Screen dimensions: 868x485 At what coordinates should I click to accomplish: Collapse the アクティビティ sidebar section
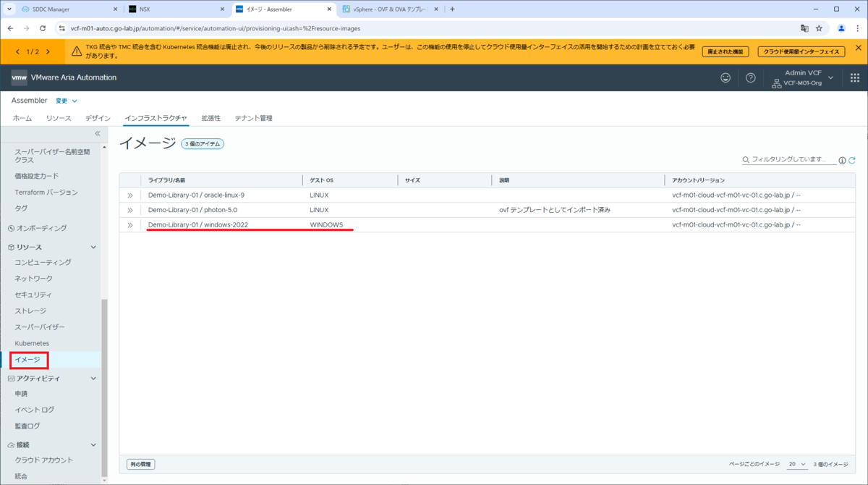93,378
